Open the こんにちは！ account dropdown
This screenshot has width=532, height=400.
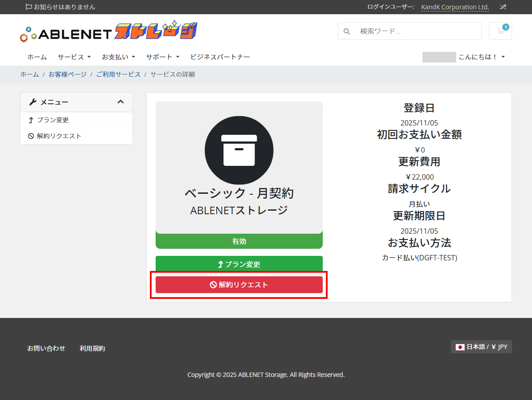[x=481, y=57]
